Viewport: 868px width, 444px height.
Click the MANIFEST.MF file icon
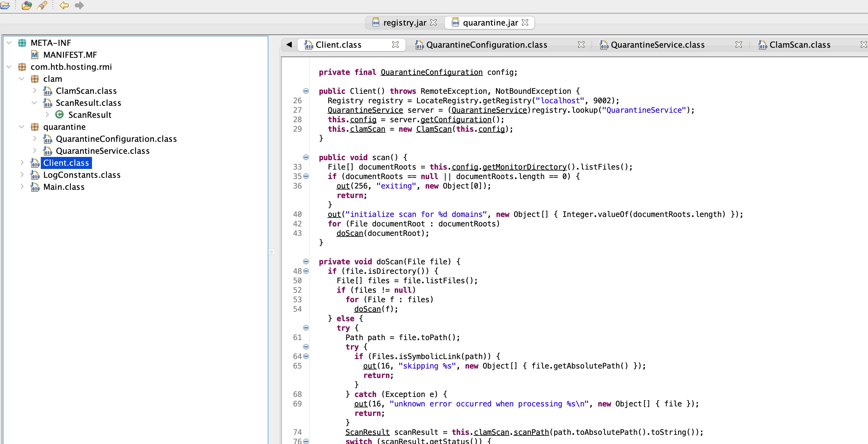[x=35, y=55]
